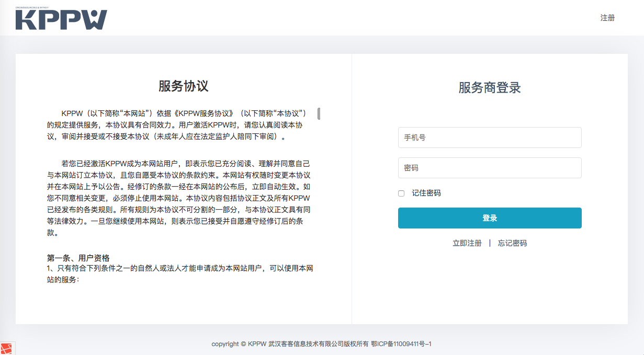Focus the 密码 input field
This screenshot has width=644, height=355.
click(x=490, y=168)
